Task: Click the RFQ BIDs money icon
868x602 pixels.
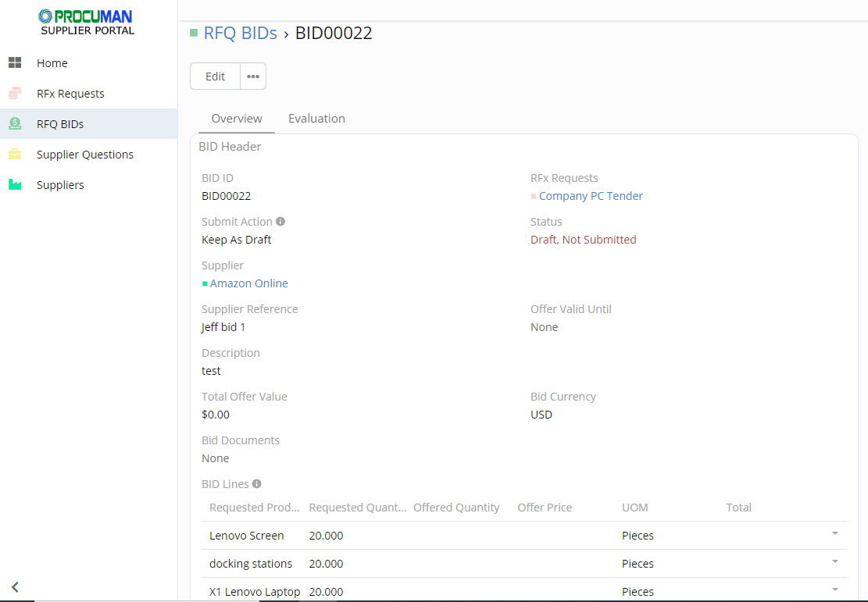Action: (15, 123)
